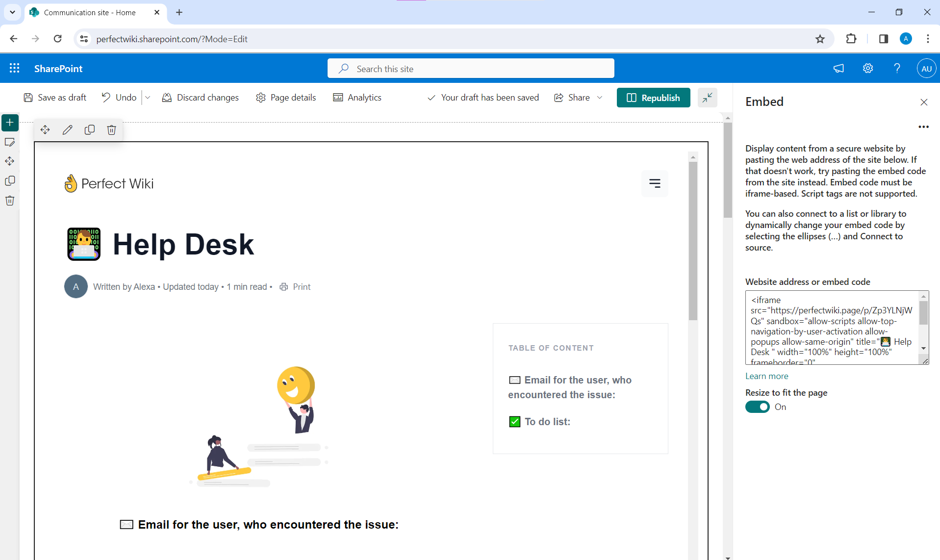The width and height of the screenshot is (940, 560).
Task: Bookmark this page with star icon
Action: coord(820,39)
